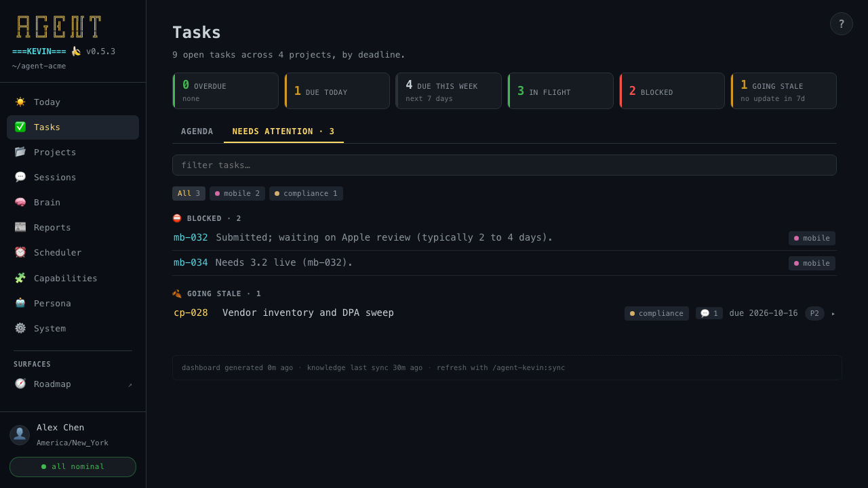868x488 pixels.
Task: Open the Today sun icon
Action: [x=20, y=102]
